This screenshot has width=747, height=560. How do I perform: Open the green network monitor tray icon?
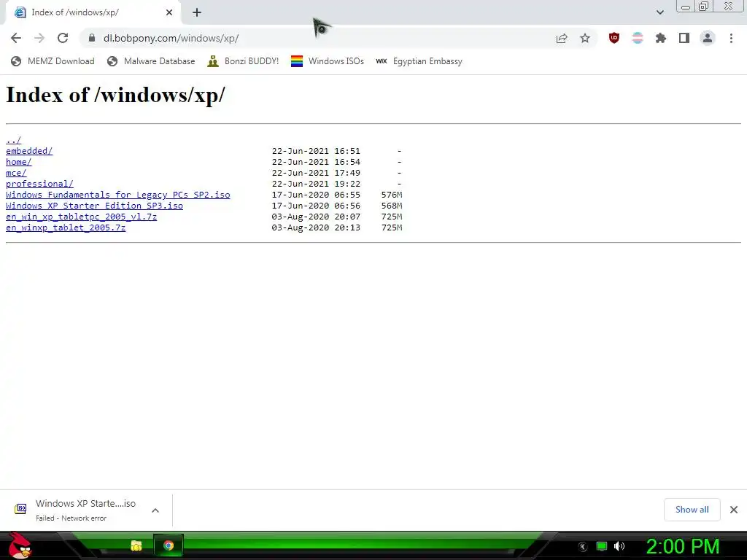602,547
